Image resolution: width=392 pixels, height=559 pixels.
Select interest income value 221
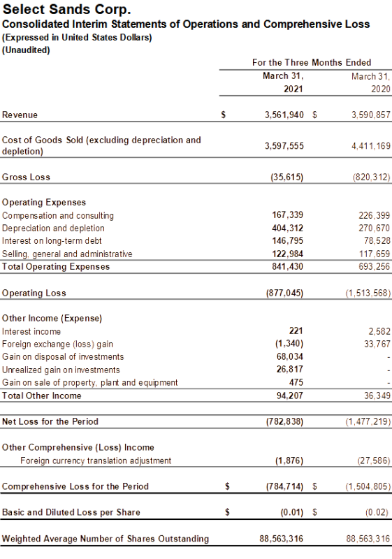[296, 331]
